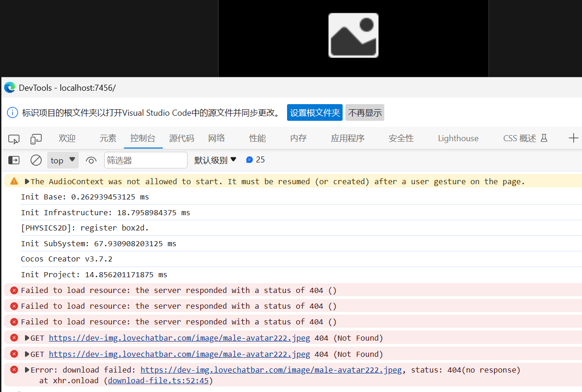Expand the download failed Error entry

(27, 370)
